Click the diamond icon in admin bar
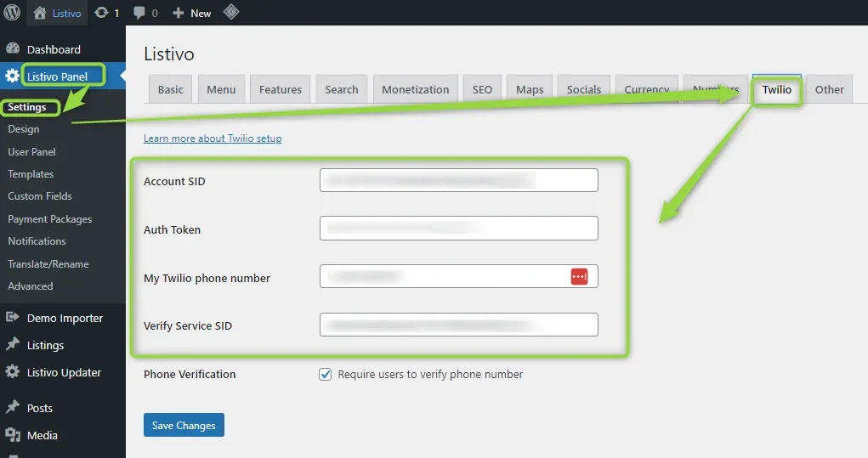The image size is (868, 458). tap(231, 12)
